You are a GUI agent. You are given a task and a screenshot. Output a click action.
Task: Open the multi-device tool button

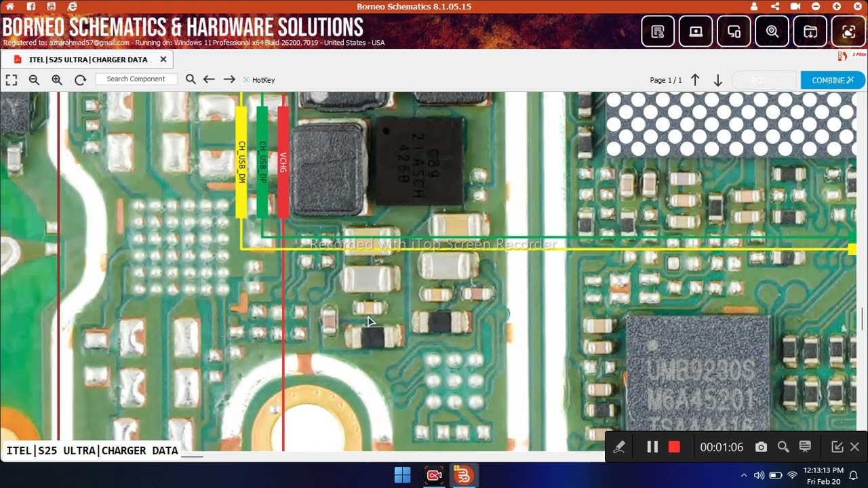pos(734,31)
